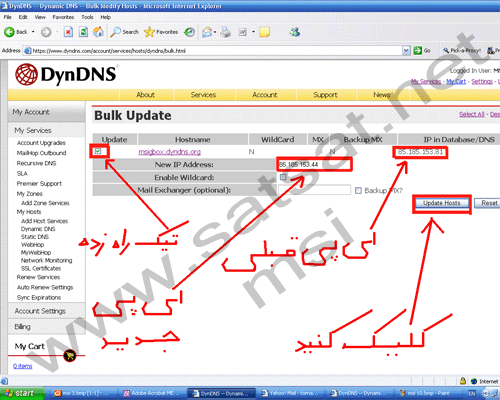Click the Windows start button

coord(22,393)
